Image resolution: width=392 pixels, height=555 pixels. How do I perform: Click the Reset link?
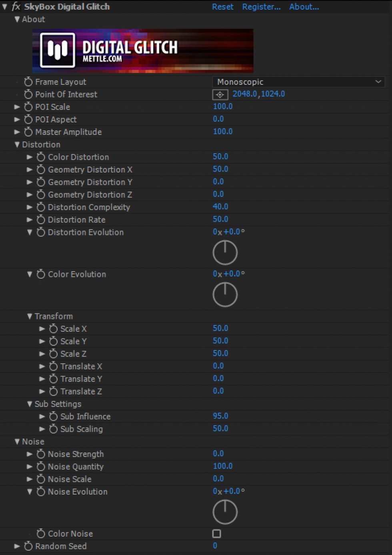point(222,7)
